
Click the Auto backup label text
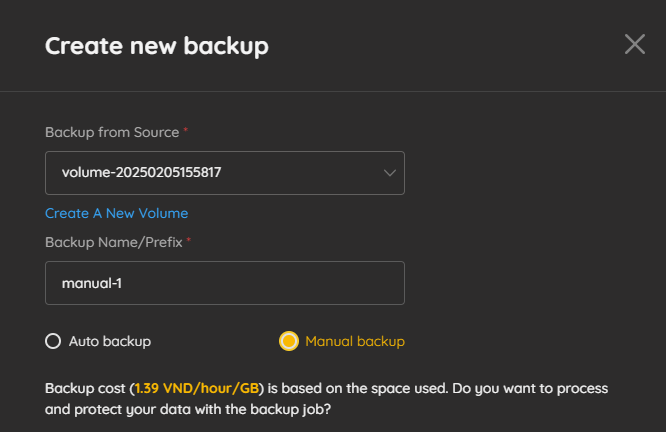pyautogui.click(x=110, y=342)
